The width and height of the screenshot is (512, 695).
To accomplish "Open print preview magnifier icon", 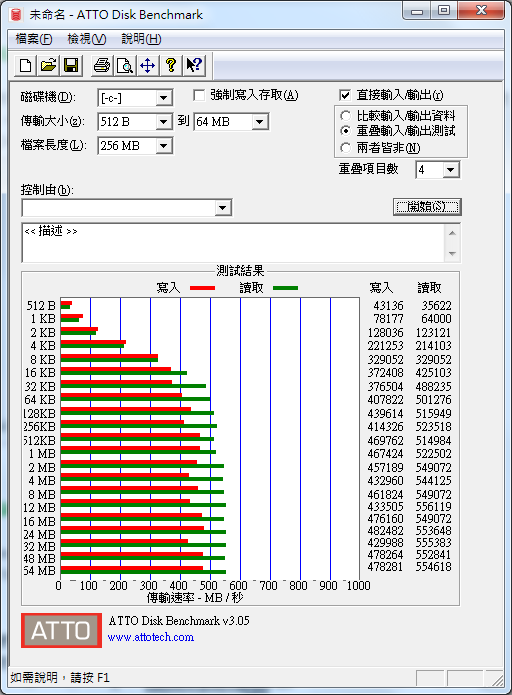I will click(125, 66).
